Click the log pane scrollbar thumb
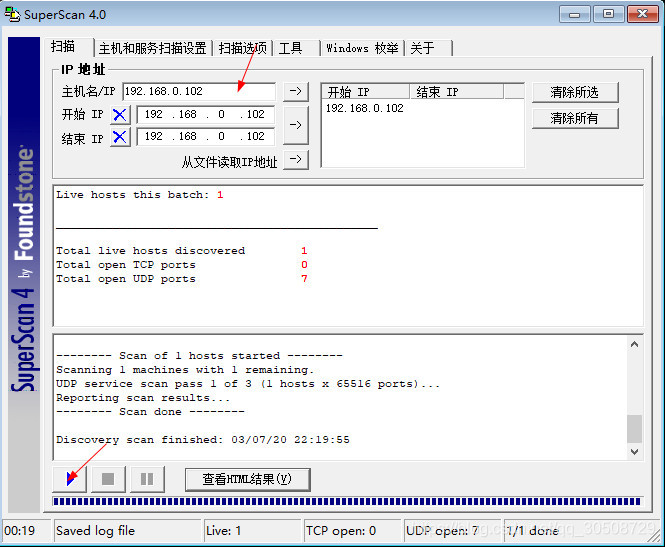Viewport: 665px width, 547px height. [634, 429]
